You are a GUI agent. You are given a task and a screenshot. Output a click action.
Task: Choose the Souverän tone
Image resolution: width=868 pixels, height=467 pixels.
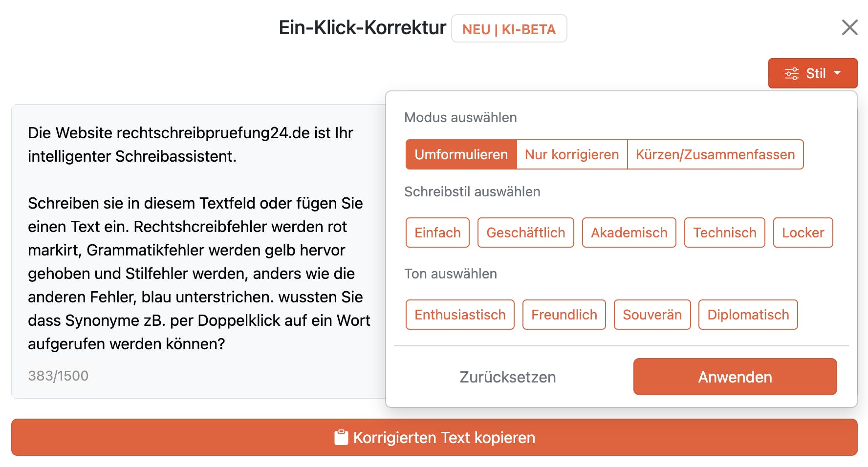tap(652, 315)
